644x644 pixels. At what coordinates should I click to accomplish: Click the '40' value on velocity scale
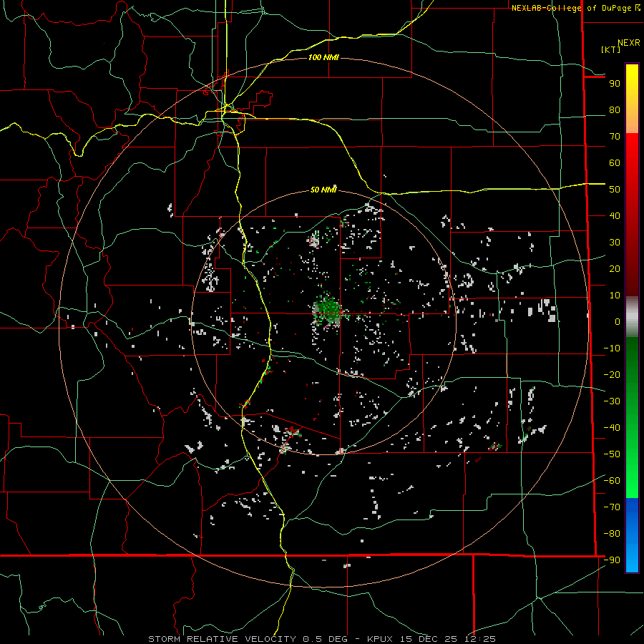pyautogui.click(x=615, y=216)
